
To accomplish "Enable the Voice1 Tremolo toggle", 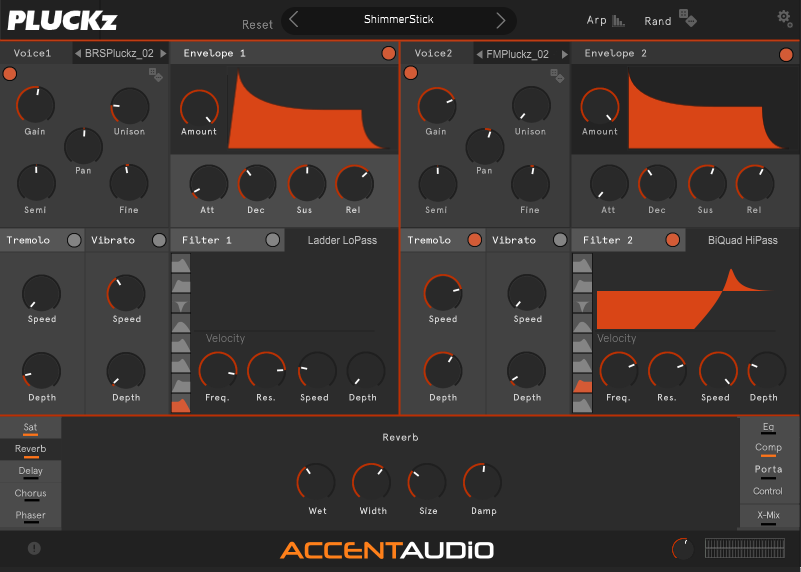I will click(74, 240).
